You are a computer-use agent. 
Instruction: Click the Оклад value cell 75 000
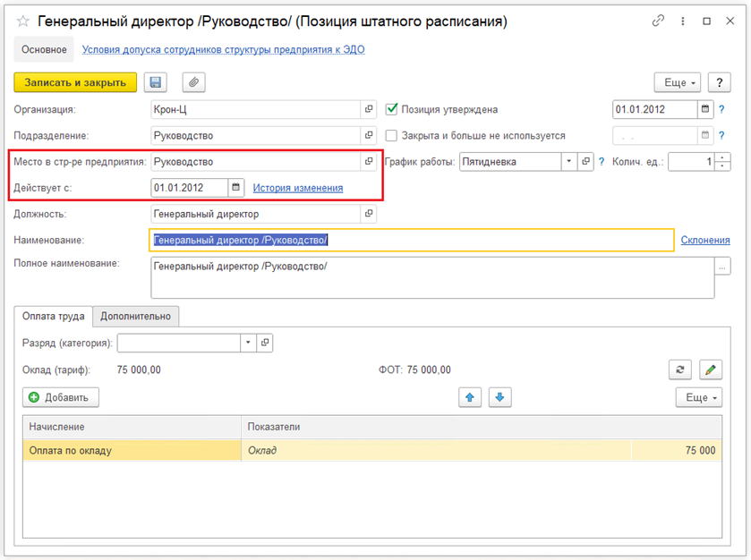coord(677,450)
